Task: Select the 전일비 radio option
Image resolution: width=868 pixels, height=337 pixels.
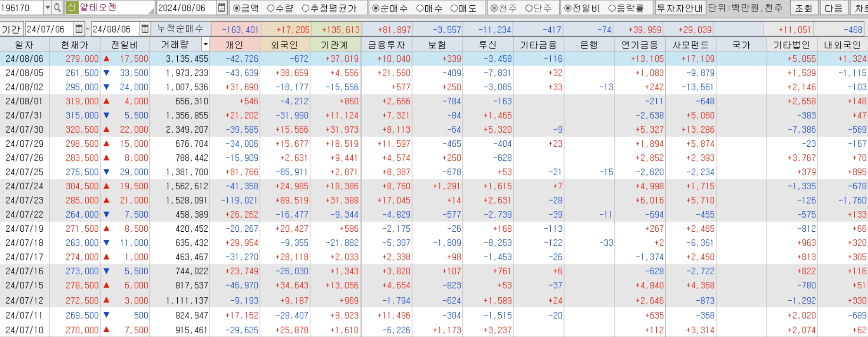Action: [582, 8]
